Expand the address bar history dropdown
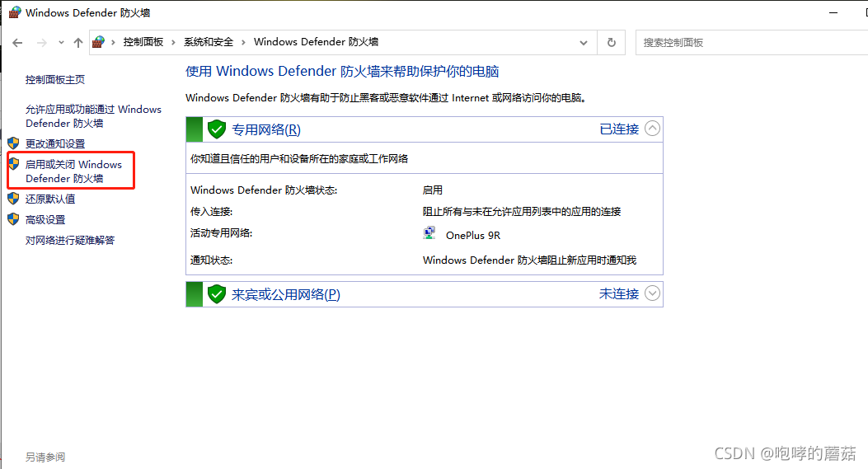This screenshot has height=469, width=868. [584, 43]
